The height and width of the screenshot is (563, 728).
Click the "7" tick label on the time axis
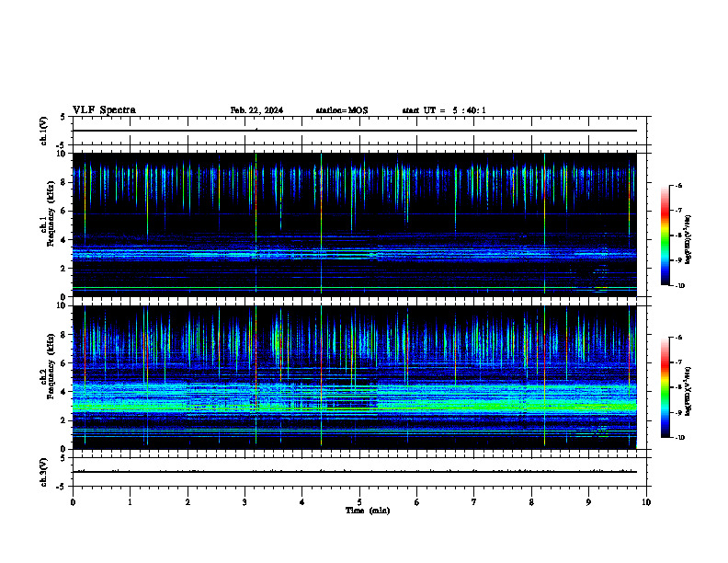[474, 502]
